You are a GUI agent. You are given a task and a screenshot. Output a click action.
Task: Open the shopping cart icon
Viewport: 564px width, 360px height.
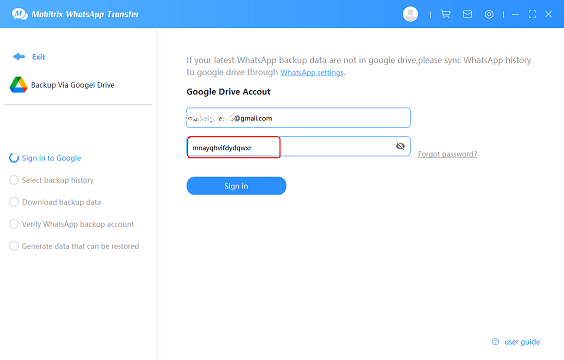[x=445, y=14]
